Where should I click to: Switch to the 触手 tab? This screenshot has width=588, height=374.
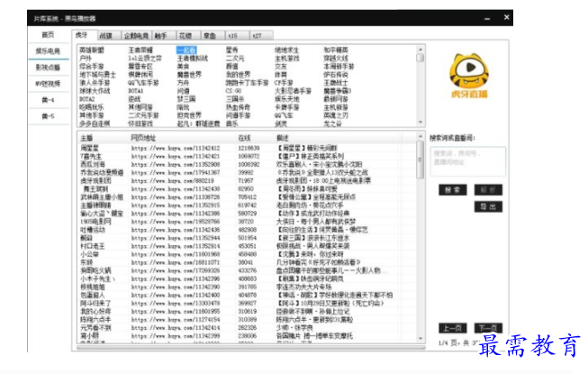(164, 36)
